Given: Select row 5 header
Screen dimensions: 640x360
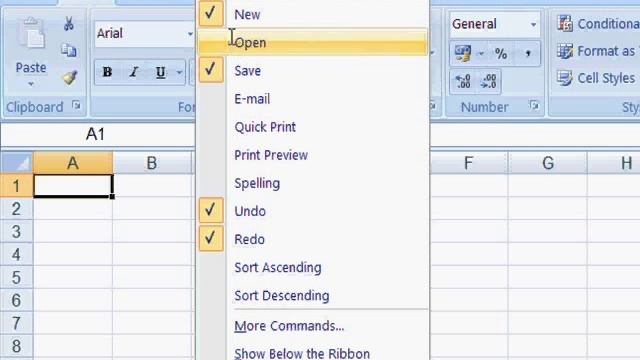Looking at the screenshot, I should (16, 278).
